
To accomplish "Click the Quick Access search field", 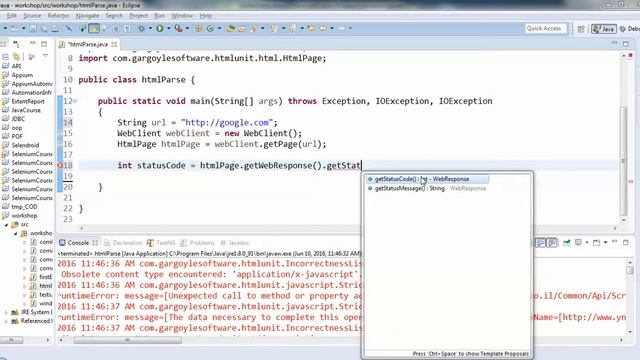I will pos(546,28).
